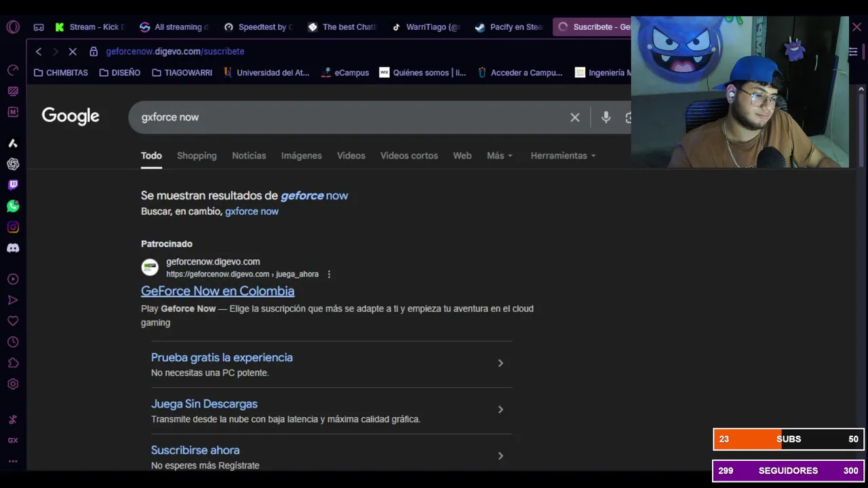This screenshot has height=488, width=868.
Task: Select the Shopping search filter
Action: pos(197,156)
